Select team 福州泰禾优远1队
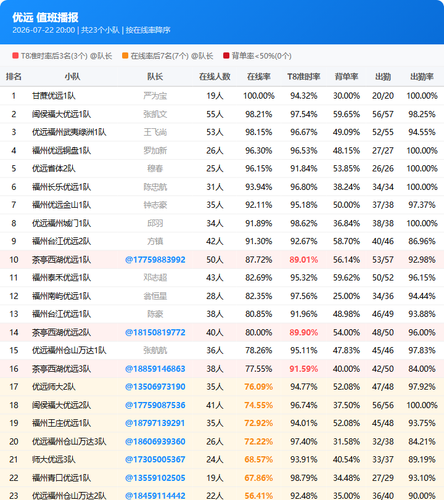 (x=61, y=278)
